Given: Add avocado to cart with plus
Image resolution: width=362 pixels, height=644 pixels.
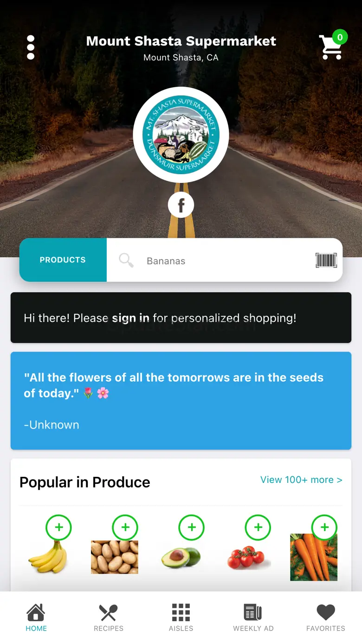Looking at the screenshot, I should pos(192,527).
